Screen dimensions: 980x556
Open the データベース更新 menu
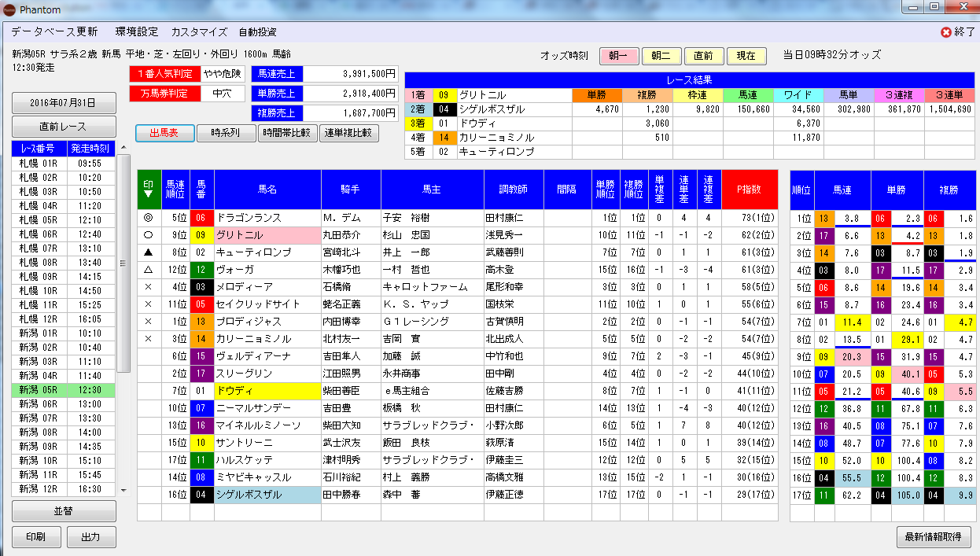55,32
